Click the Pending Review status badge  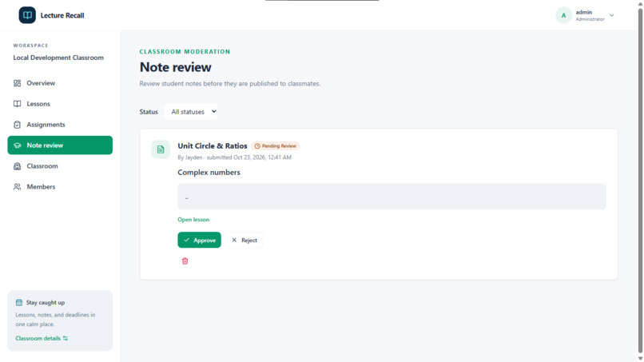coord(275,146)
